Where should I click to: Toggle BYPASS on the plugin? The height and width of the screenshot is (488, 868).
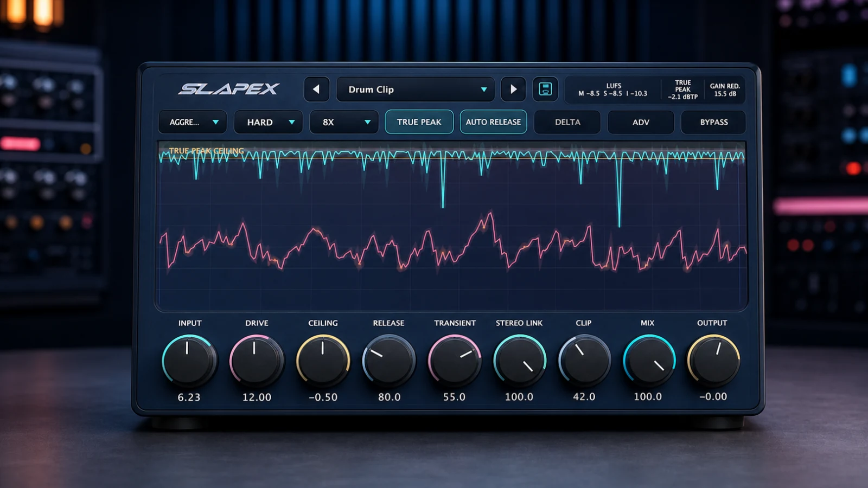[714, 122]
